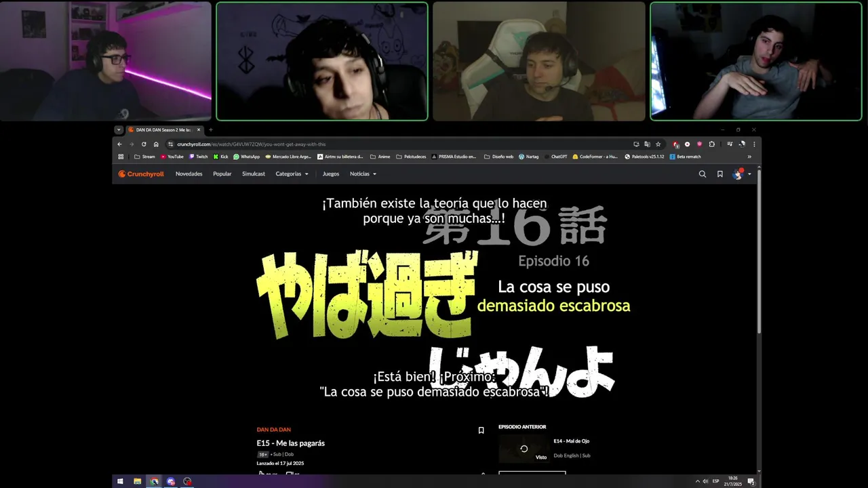Open the volume speaker tray icon
This screenshot has width=868, height=488.
705,481
